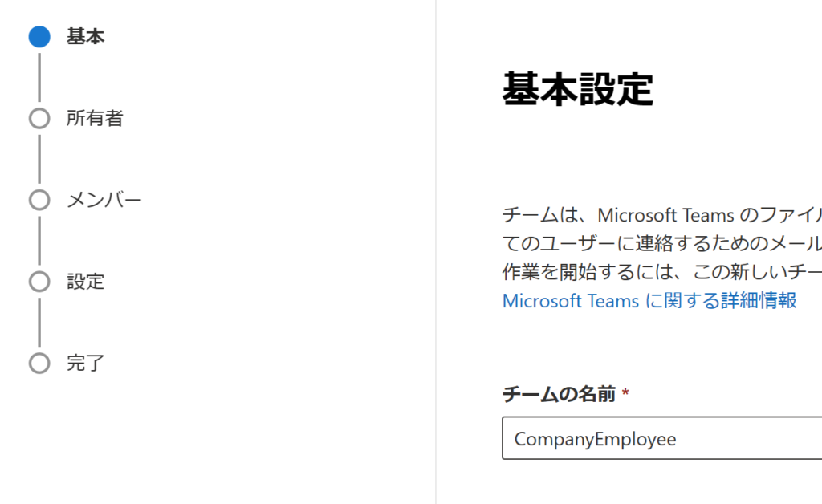Image resolution: width=822 pixels, height=504 pixels.
Task: Open the 所有者 step label
Action: pos(95,119)
